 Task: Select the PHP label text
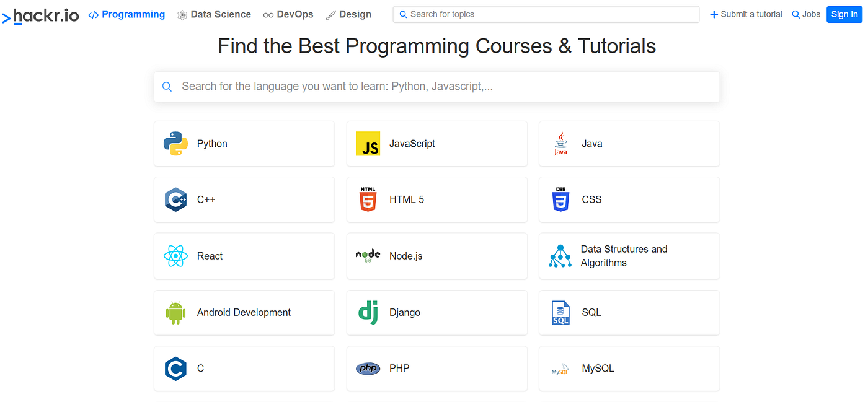(x=399, y=369)
